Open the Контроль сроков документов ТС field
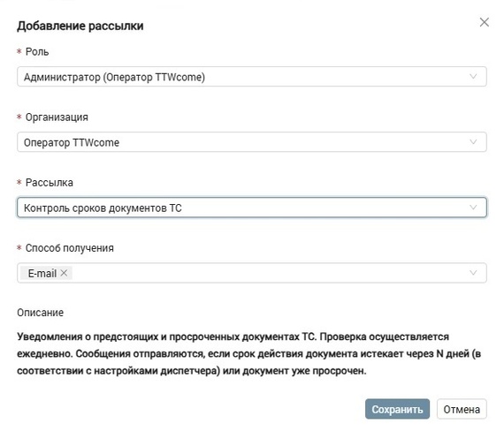 click(252, 208)
